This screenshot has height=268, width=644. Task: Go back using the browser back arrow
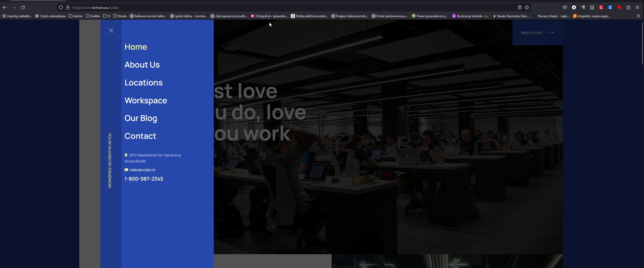click(x=5, y=8)
